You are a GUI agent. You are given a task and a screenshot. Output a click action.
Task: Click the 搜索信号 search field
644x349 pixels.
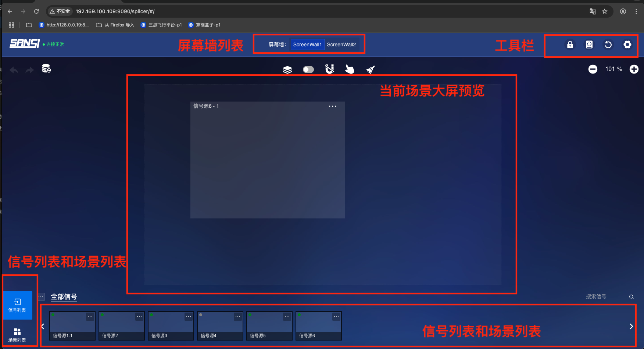605,296
